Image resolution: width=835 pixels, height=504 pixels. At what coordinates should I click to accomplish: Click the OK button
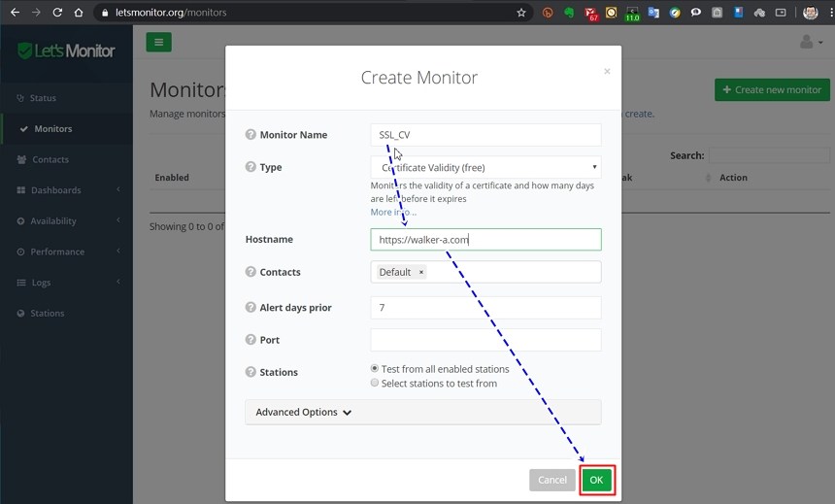(x=596, y=480)
